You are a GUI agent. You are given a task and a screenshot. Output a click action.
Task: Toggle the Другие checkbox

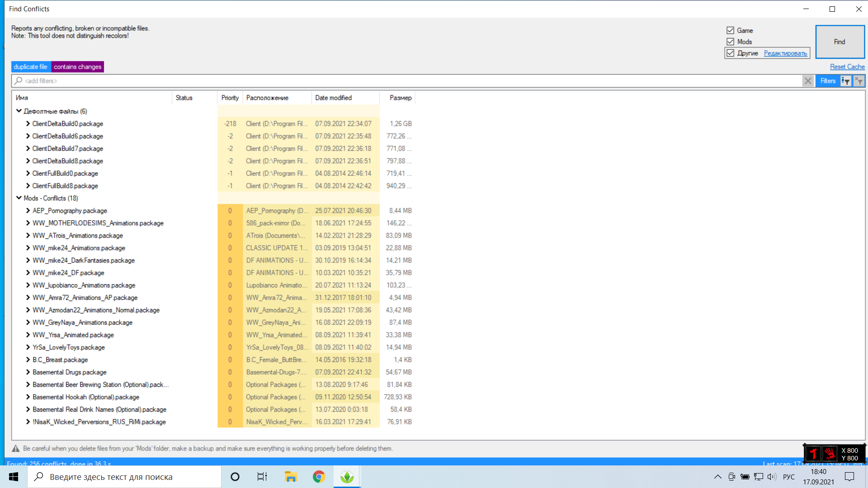730,53
